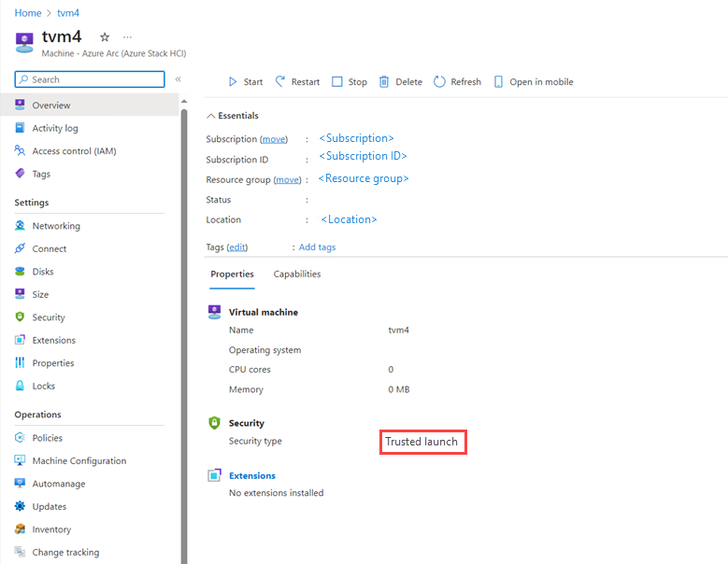The image size is (728, 564).
Task: Click the Search input field
Action: point(90,79)
